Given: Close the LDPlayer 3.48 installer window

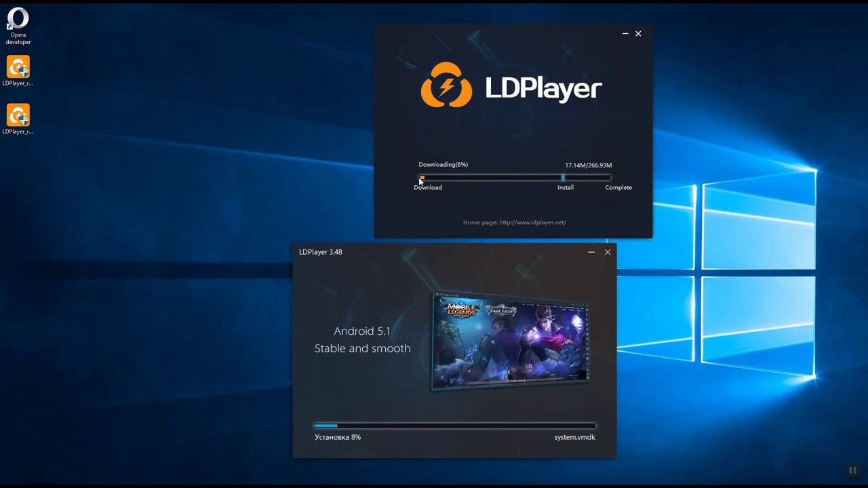Looking at the screenshot, I should pyautogui.click(x=608, y=252).
